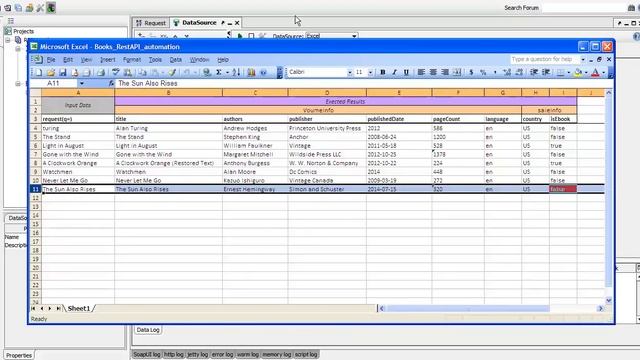Click the Fill Color paint bucket swatch
Image resolution: width=640 pixels, height=360 pixels.
click(x=578, y=72)
